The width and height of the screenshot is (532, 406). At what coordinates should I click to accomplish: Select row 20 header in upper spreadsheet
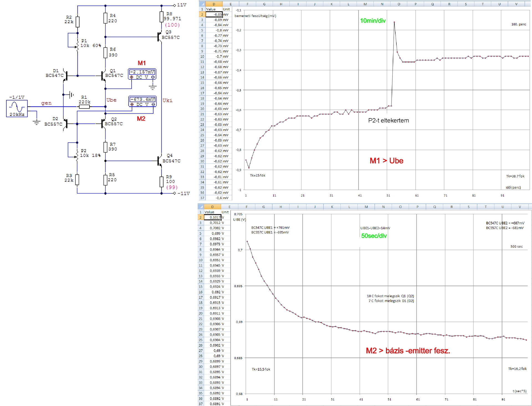202,109
